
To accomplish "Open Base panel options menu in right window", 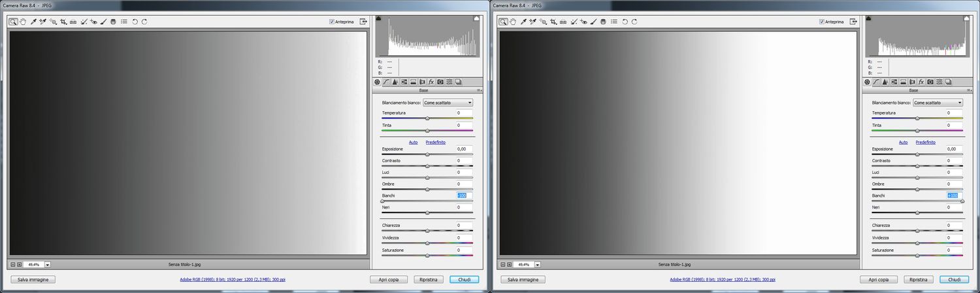I will point(970,90).
